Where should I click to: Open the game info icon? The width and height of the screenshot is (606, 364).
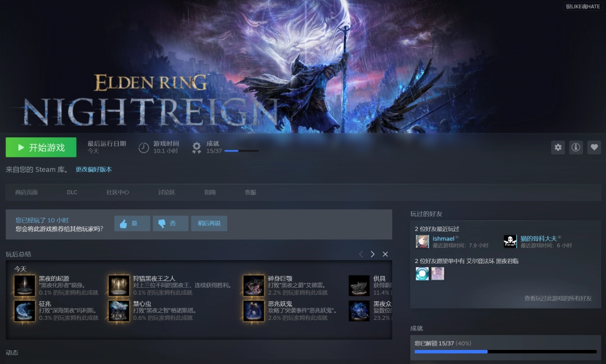[x=576, y=147]
